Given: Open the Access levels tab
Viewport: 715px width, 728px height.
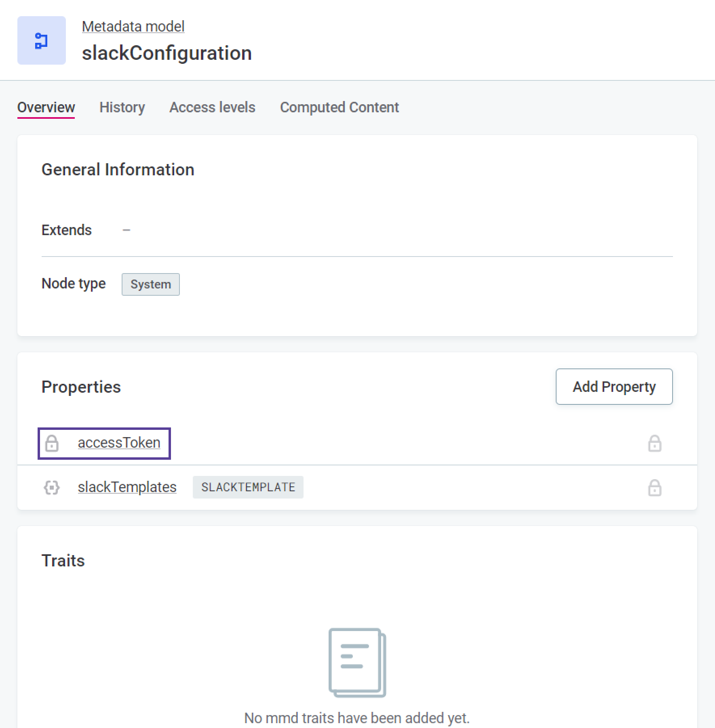Looking at the screenshot, I should [x=212, y=107].
